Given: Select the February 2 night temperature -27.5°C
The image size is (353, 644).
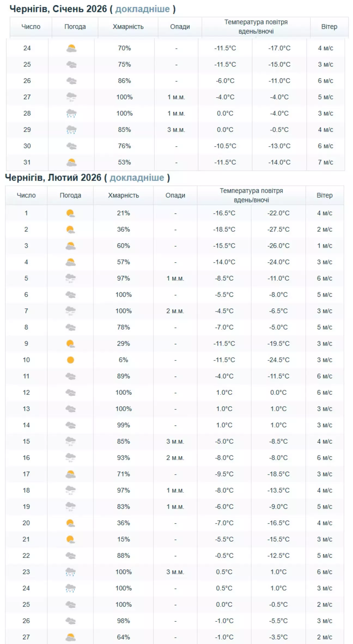Looking at the screenshot, I should [278, 230].
